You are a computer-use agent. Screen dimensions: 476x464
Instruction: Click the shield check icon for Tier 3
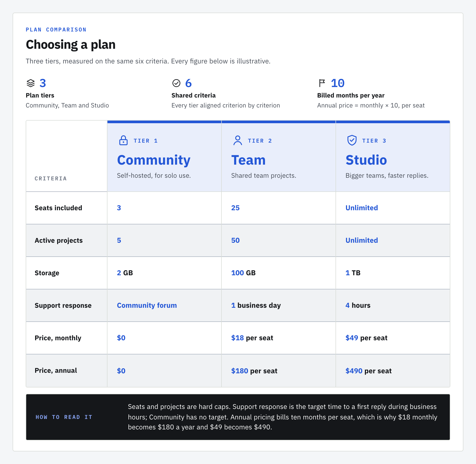click(352, 140)
